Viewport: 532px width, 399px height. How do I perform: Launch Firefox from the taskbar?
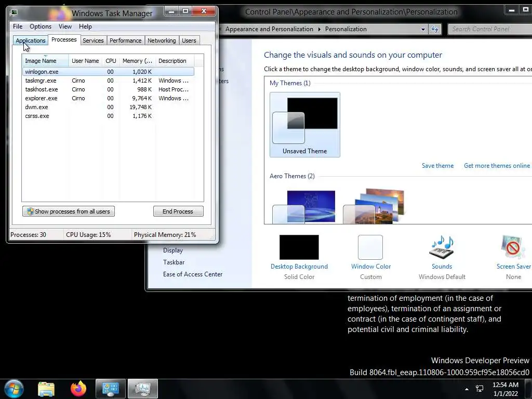pyautogui.click(x=78, y=389)
